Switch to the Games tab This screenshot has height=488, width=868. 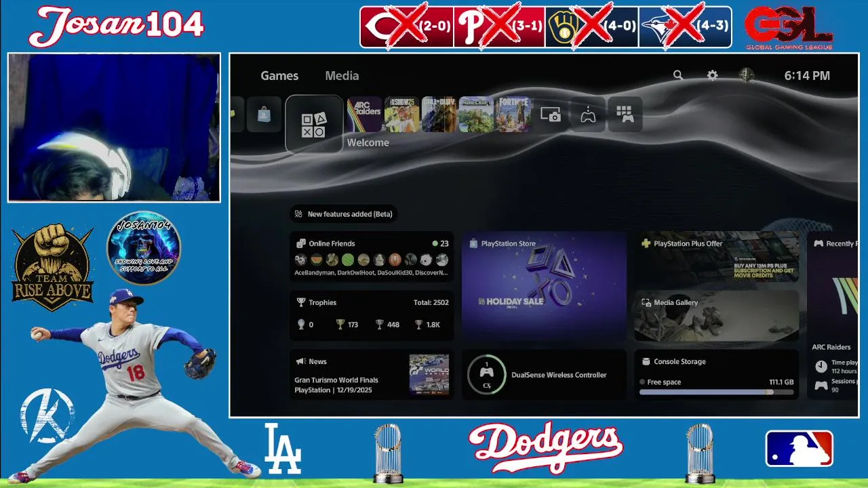tap(279, 75)
